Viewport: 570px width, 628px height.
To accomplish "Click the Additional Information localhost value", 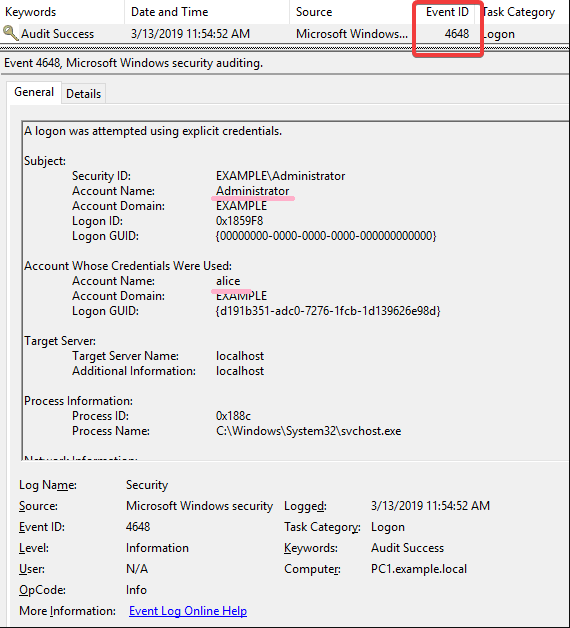I will (240, 371).
